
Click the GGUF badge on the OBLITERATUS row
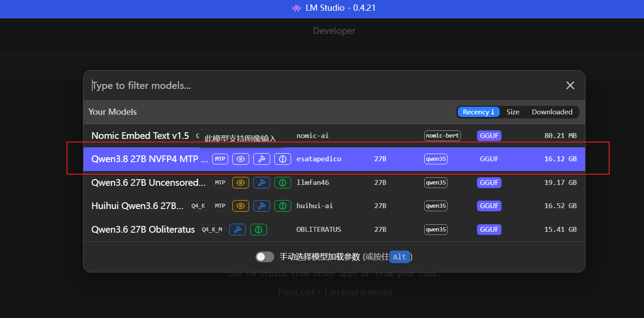(489, 229)
